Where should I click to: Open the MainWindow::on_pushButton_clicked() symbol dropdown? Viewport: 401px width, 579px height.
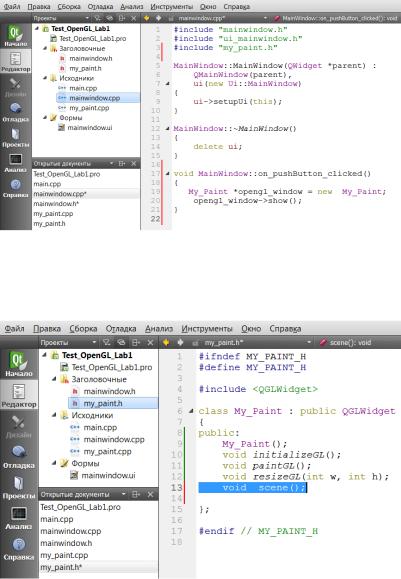click(x=336, y=18)
